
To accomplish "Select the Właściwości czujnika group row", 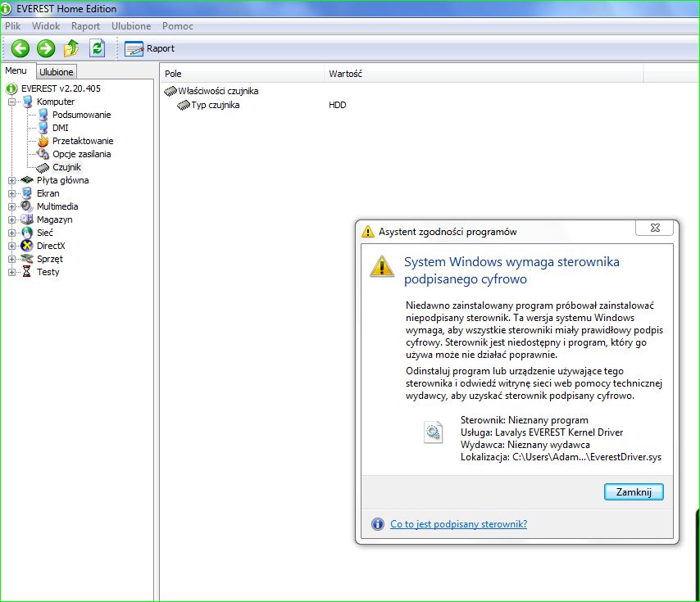I will pyautogui.click(x=211, y=92).
